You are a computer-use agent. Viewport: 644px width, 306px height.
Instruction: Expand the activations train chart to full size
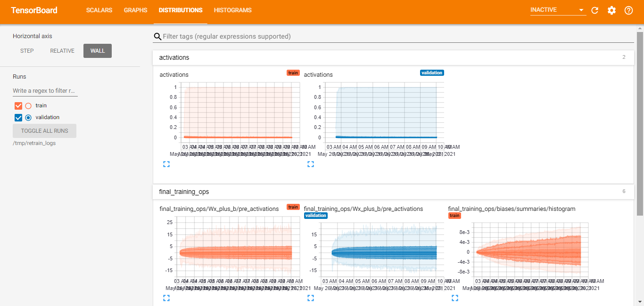point(166,164)
